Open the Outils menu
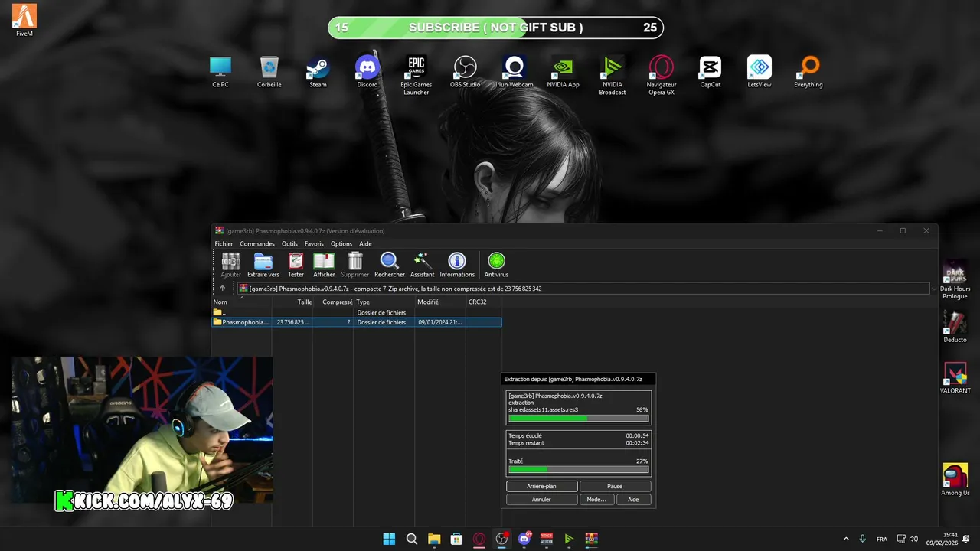Screen dimensions: 980x551 [289, 243]
